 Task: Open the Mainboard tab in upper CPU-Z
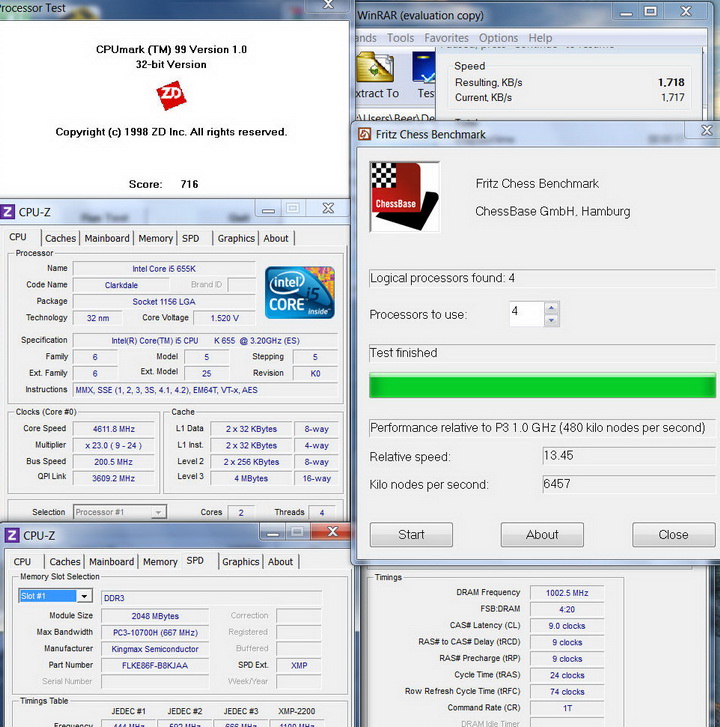(107, 238)
